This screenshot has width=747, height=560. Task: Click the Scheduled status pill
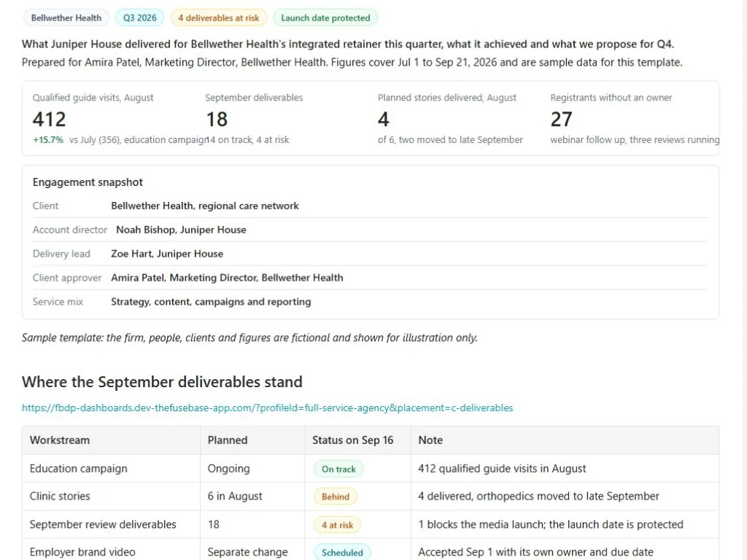pos(342,553)
